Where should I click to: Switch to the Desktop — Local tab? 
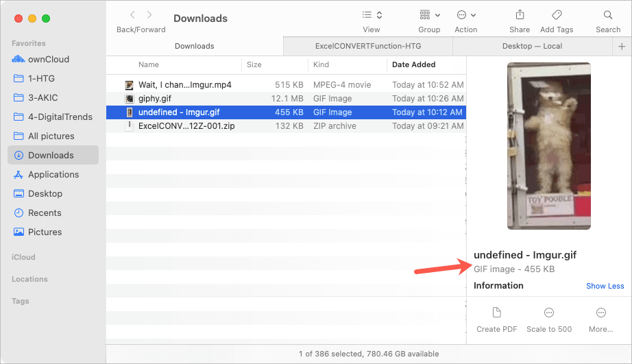pyautogui.click(x=532, y=47)
